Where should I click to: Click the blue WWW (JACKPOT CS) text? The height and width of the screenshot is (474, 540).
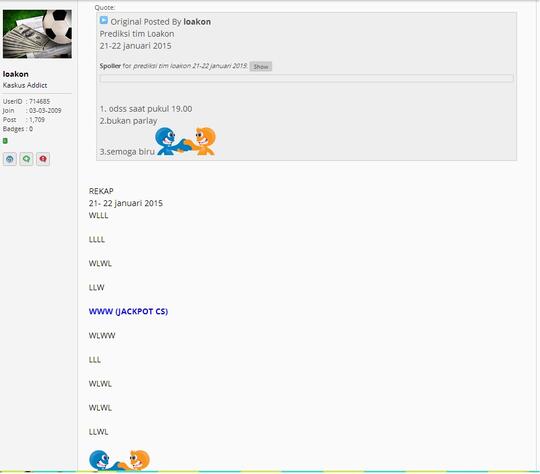(x=128, y=311)
